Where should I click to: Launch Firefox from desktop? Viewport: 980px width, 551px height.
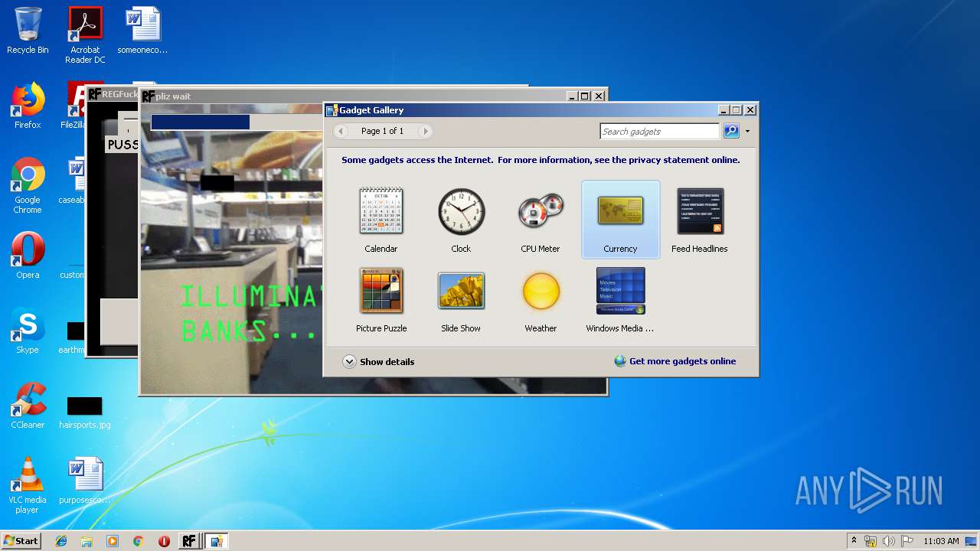28,106
